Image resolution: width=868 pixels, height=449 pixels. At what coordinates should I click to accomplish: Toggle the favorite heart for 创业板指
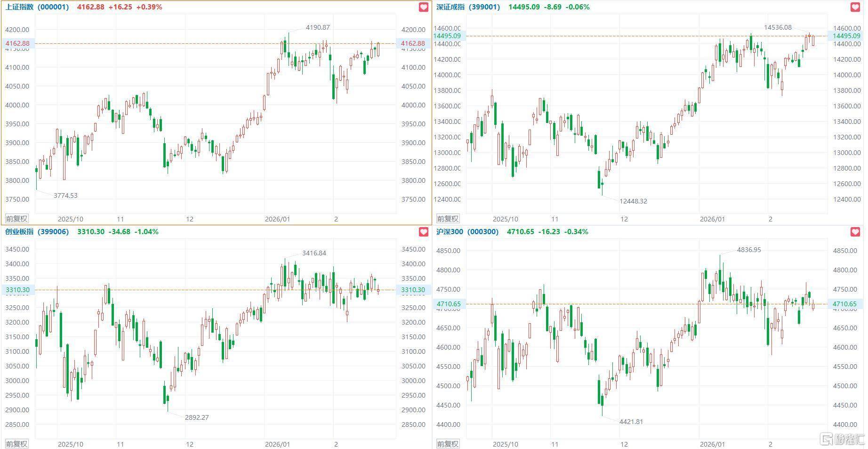[424, 232]
